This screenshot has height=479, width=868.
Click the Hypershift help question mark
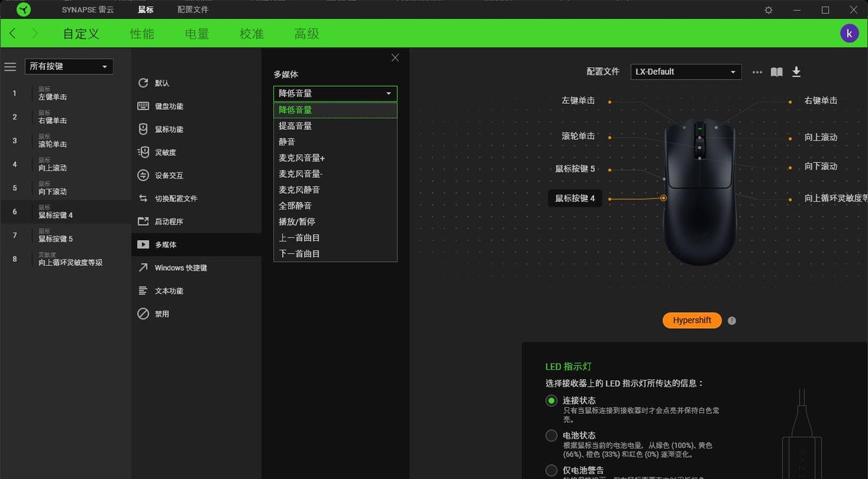(732, 321)
